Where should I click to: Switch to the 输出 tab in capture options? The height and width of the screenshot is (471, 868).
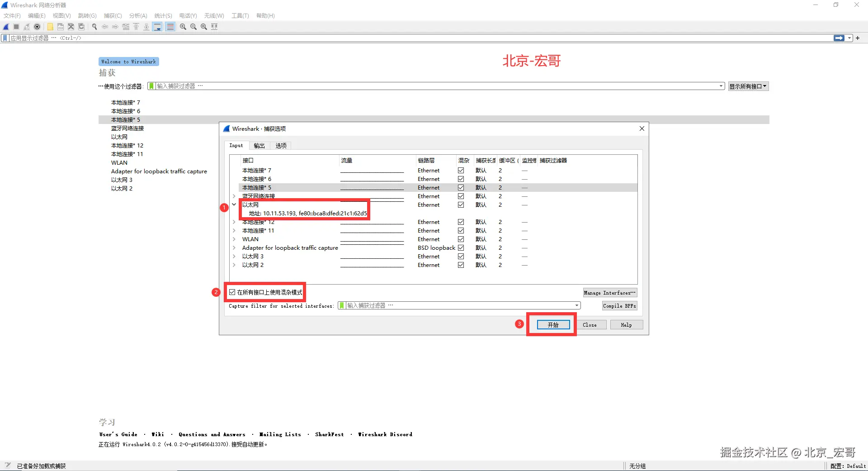click(259, 146)
